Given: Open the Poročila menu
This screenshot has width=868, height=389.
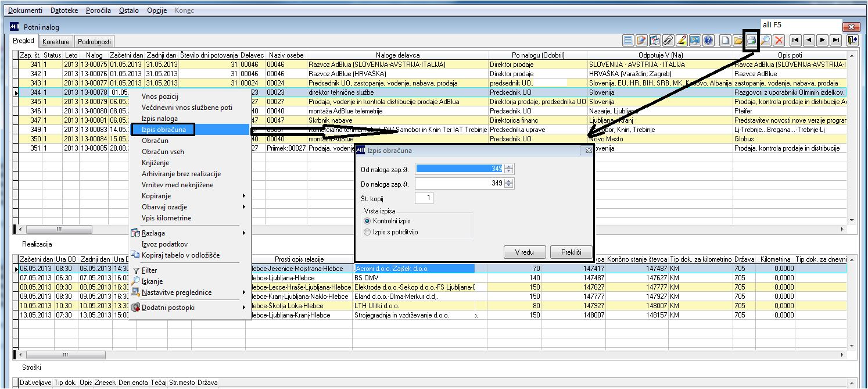Looking at the screenshot, I should coord(98,10).
